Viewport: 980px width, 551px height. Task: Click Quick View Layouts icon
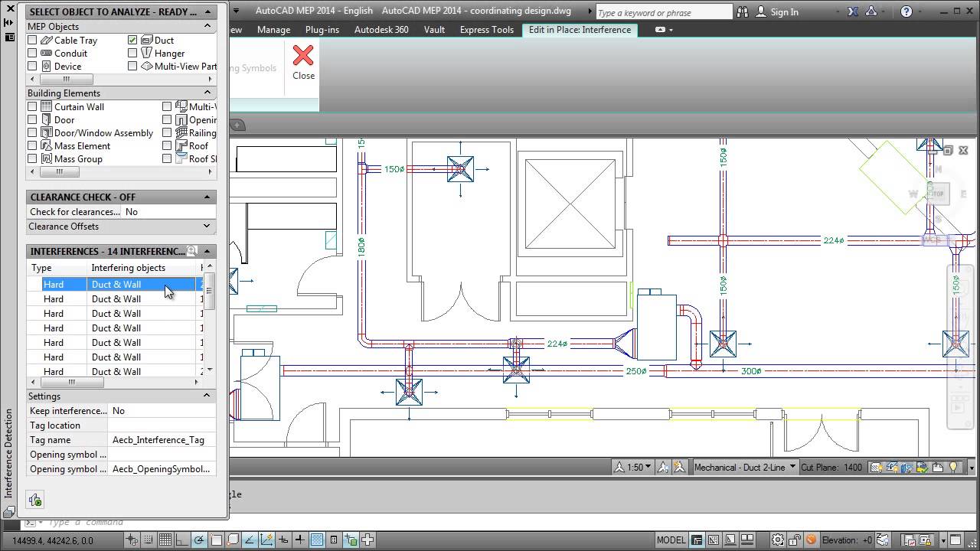tap(730, 540)
